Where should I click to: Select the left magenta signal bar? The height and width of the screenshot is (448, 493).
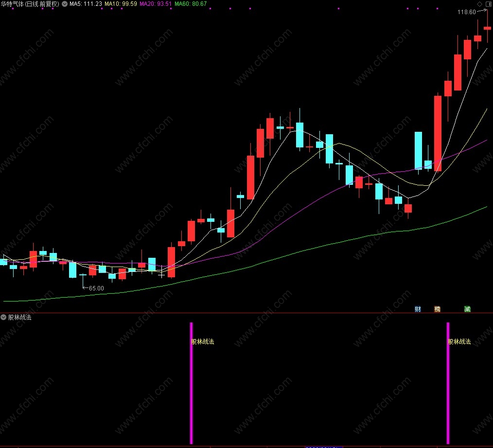tap(191, 383)
